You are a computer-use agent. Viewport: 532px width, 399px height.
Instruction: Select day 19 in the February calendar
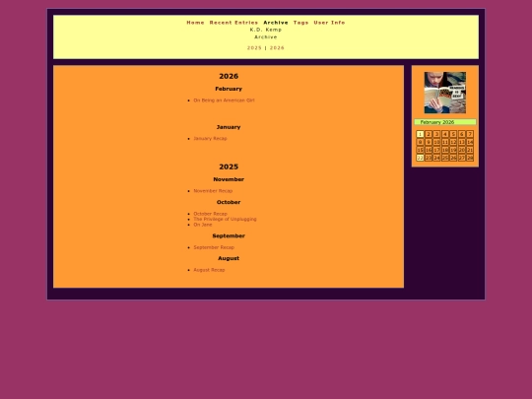[453, 150]
